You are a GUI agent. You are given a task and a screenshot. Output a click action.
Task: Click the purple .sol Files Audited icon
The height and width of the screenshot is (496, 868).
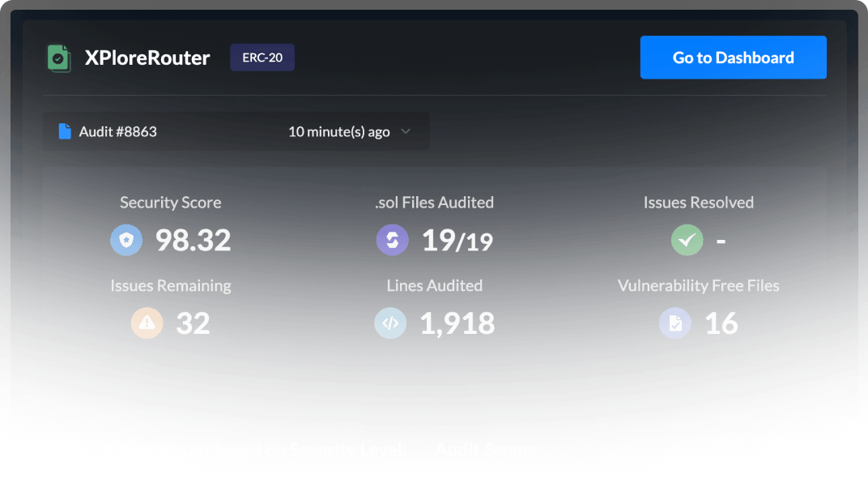click(393, 240)
